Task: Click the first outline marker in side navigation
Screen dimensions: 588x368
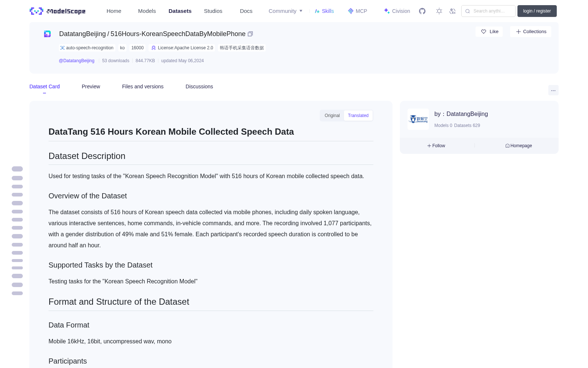Action: click(17, 169)
